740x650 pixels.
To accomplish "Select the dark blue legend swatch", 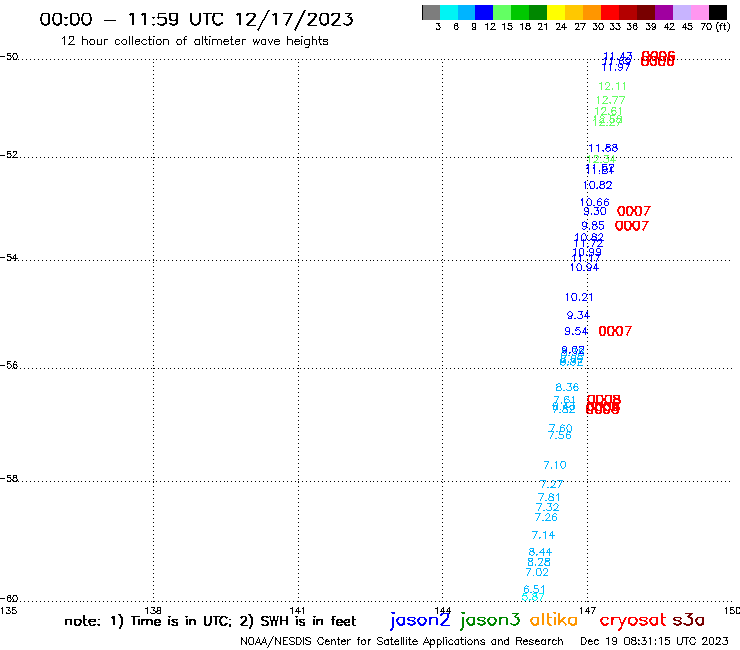I will click(x=484, y=12).
